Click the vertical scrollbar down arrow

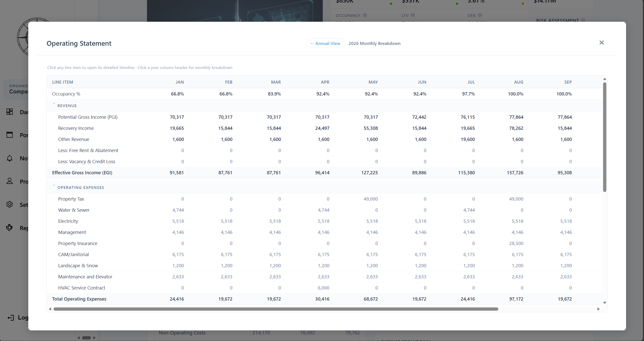[605, 302]
